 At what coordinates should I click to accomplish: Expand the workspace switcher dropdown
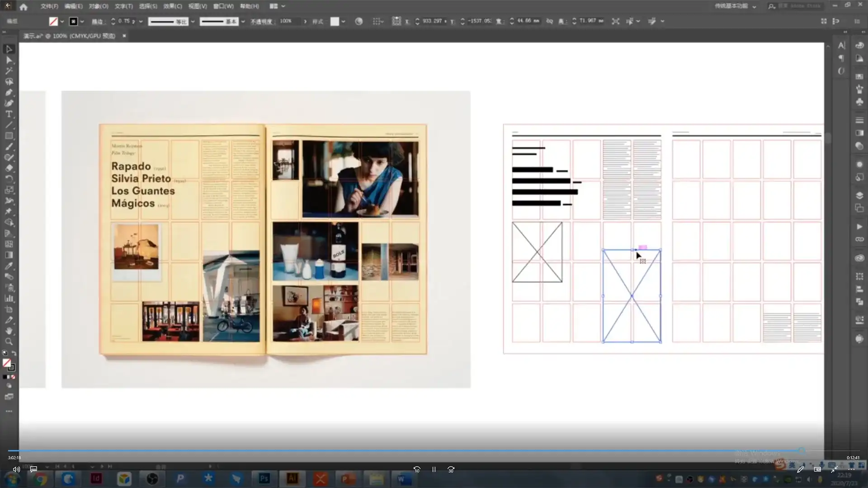[754, 6]
